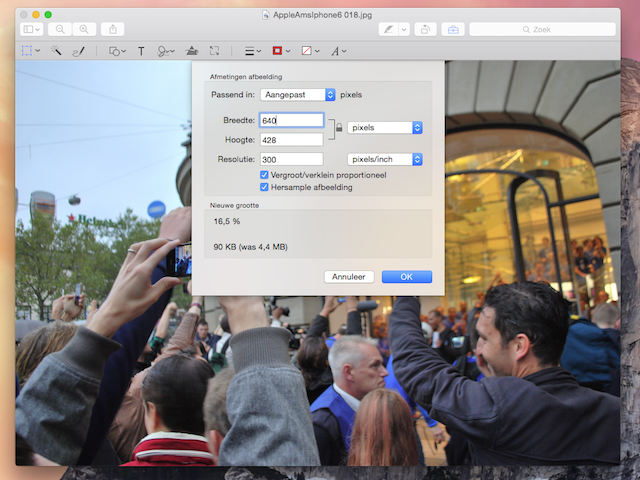640x480 pixels.
Task: Open the line style menu
Action: tap(254, 50)
